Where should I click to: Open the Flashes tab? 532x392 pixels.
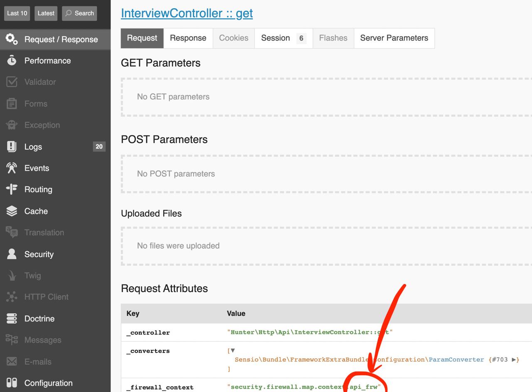(x=333, y=38)
